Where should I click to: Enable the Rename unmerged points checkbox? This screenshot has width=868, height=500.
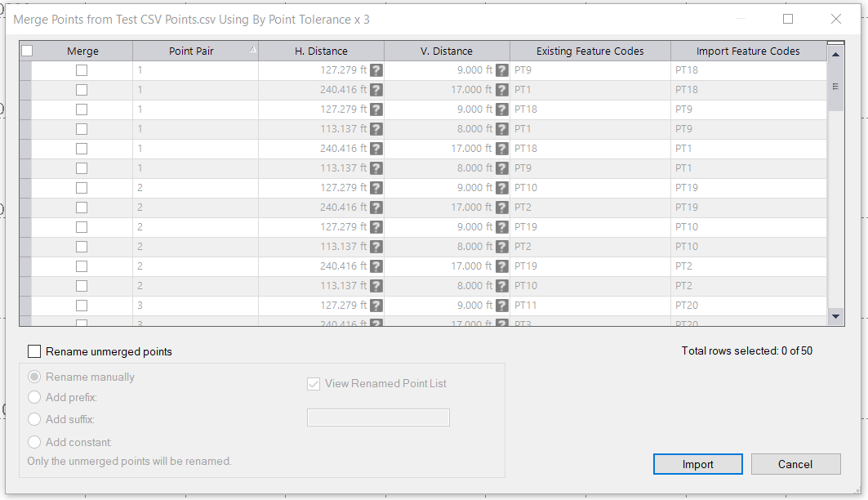tap(34, 351)
